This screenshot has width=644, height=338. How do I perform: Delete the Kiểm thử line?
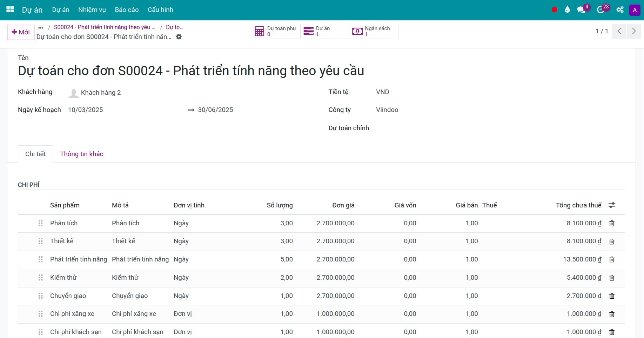click(x=612, y=278)
